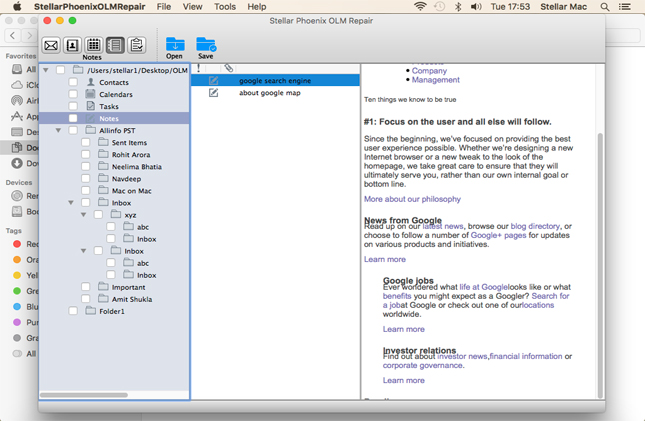Switch to the Mail view icon

[x=51, y=45]
